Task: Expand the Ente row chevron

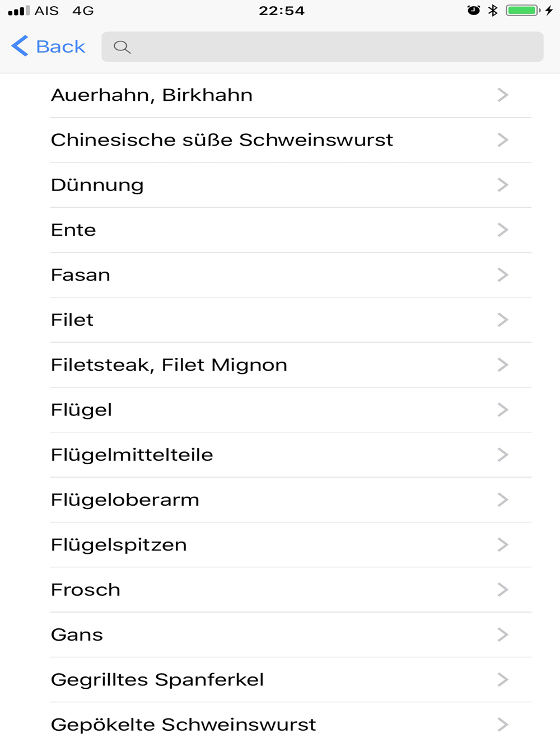Action: point(503,230)
